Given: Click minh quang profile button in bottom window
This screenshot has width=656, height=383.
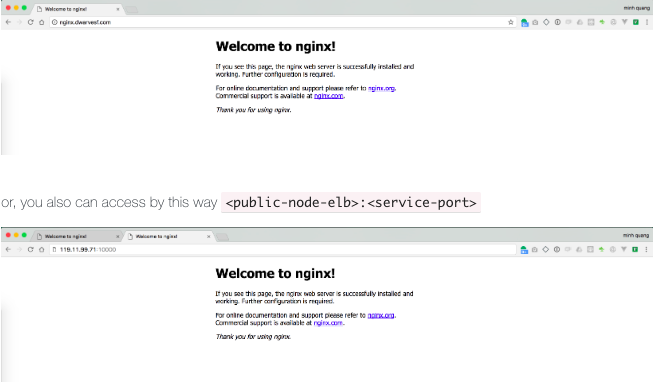Looking at the screenshot, I should (x=636, y=235).
